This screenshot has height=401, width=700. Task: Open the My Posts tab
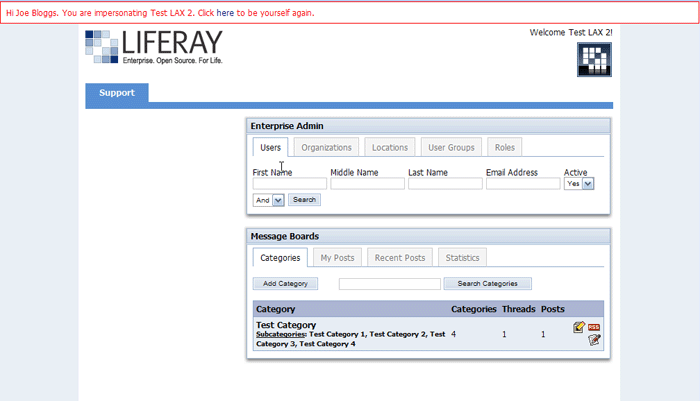[338, 258]
